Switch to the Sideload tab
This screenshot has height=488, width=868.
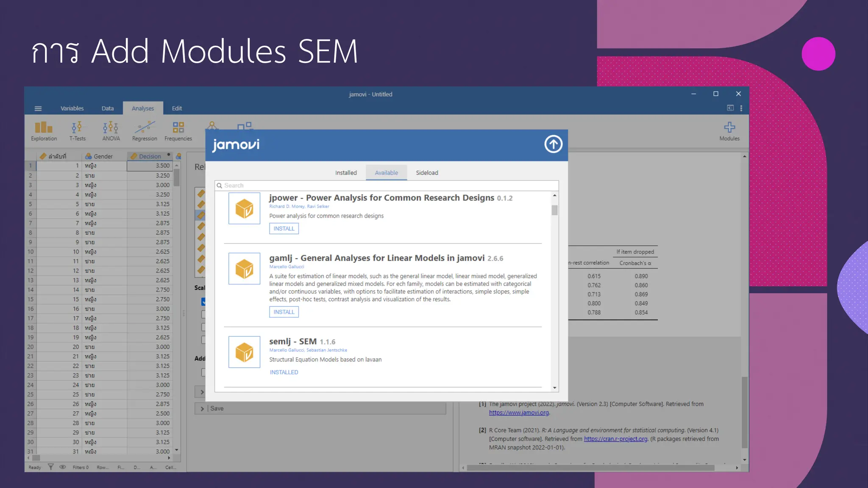click(x=427, y=173)
